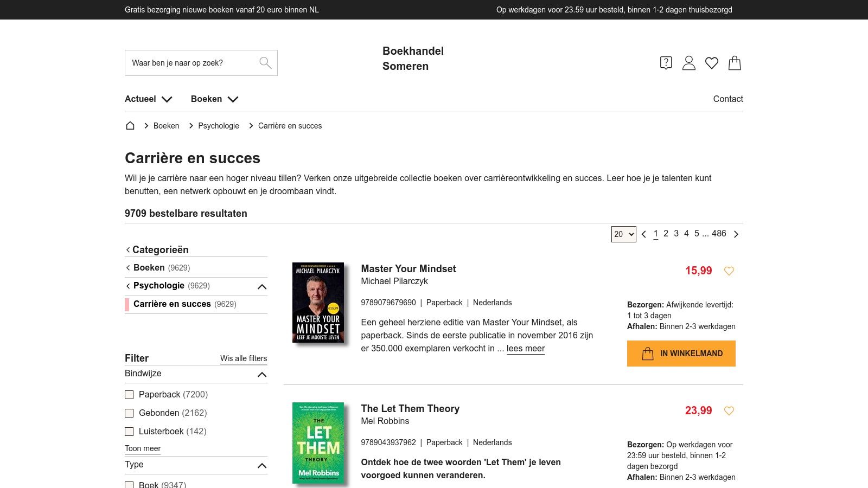
Task: Go to next results page arrow
Action: [736, 234]
